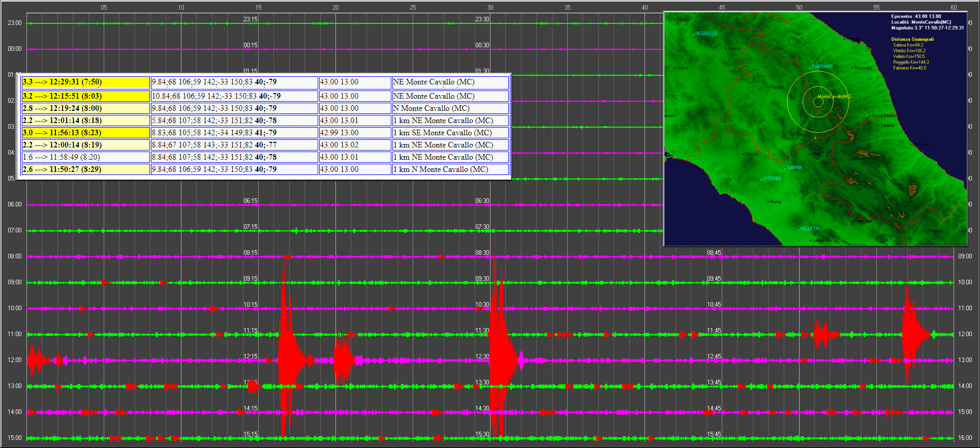Select the Sabina Km=84,2 distance entry

(x=908, y=45)
